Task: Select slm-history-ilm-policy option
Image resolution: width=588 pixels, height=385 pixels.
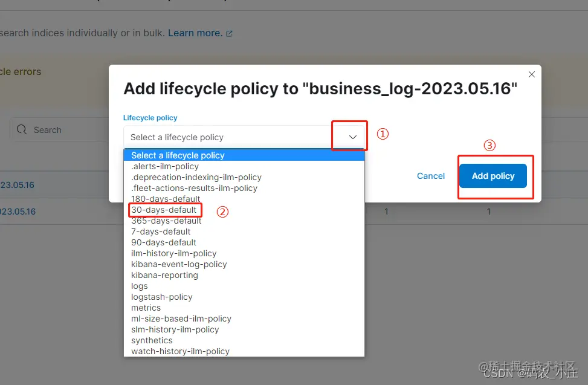Action: pos(244,329)
